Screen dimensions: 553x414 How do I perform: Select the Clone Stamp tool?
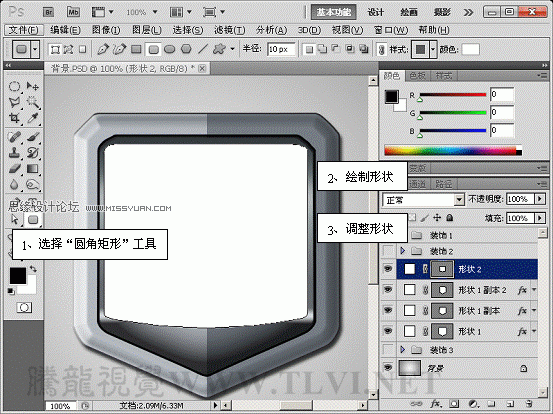pyautogui.click(x=14, y=153)
